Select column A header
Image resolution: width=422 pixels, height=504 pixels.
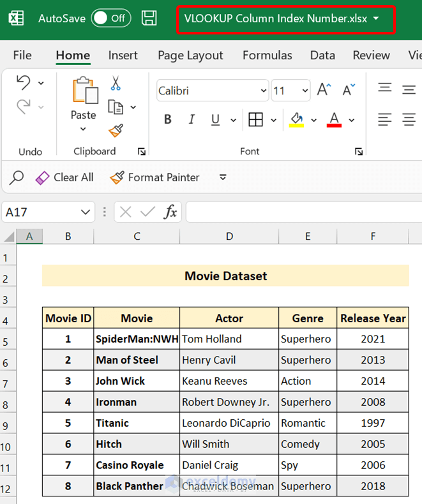29,237
